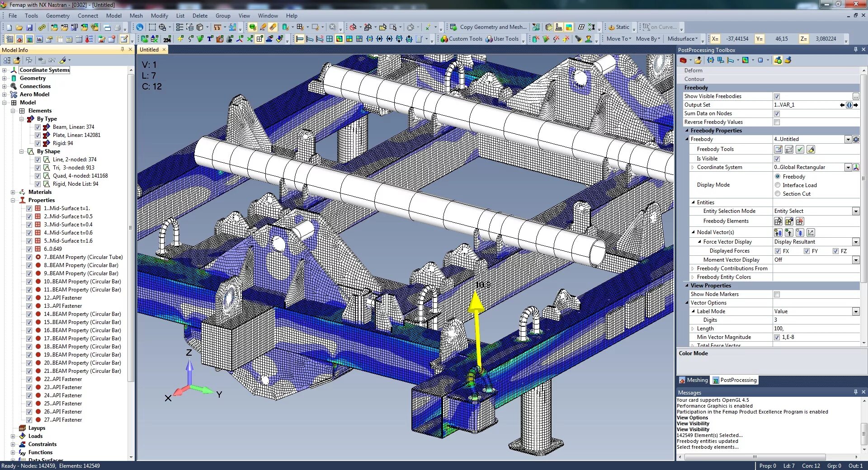This screenshot has width=868, height=470.
Task: Open the Moment Vector Display dropdown
Action: point(856,260)
